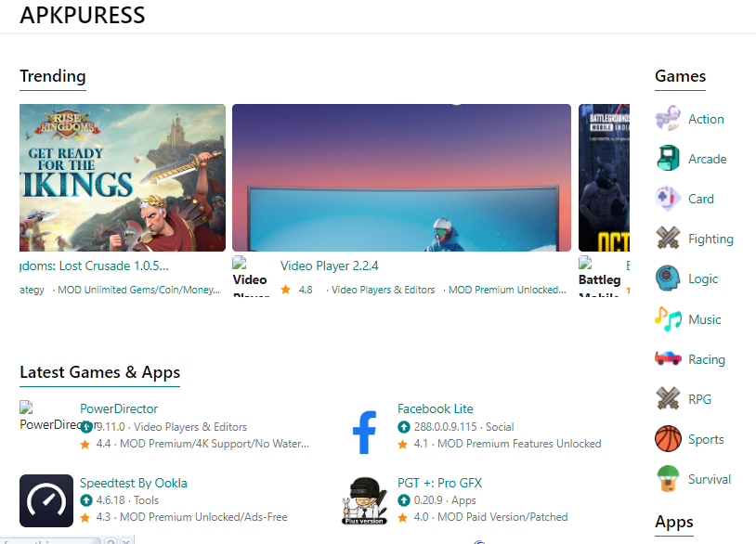
Task: Go to the APKPURESS site logo
Action: [x=83, y=16]
